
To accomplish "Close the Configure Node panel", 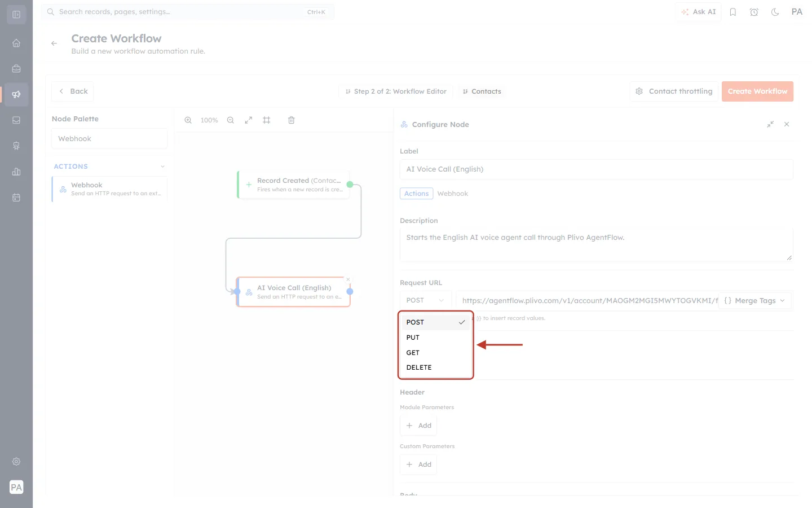I will click(787, 124).
